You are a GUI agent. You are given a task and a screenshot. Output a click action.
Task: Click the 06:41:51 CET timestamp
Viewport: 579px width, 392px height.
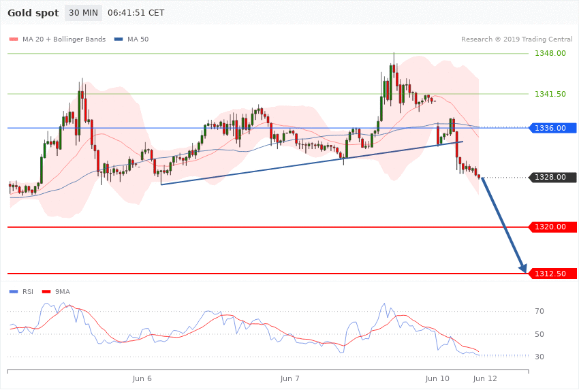click(136, 13)
